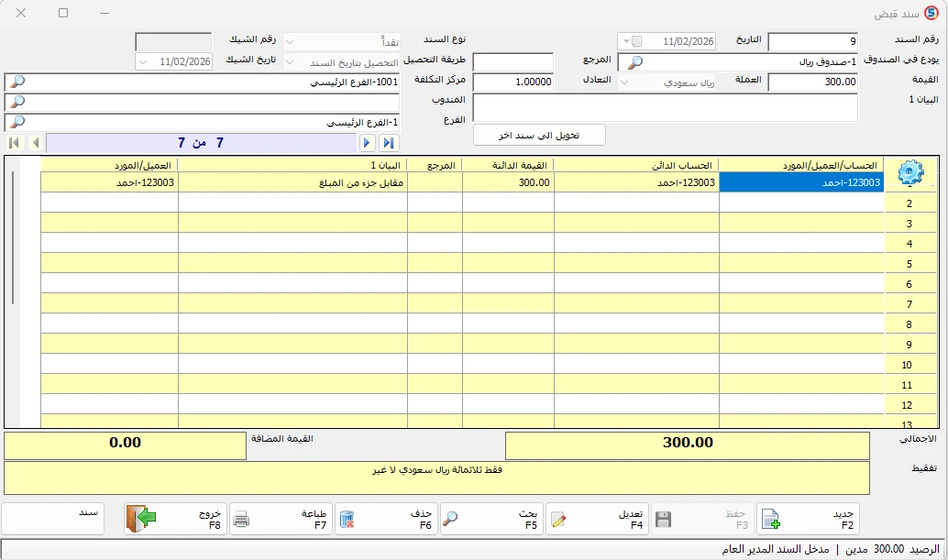
Task: Go to the last record navigation arrow
Action: point(389,143)
